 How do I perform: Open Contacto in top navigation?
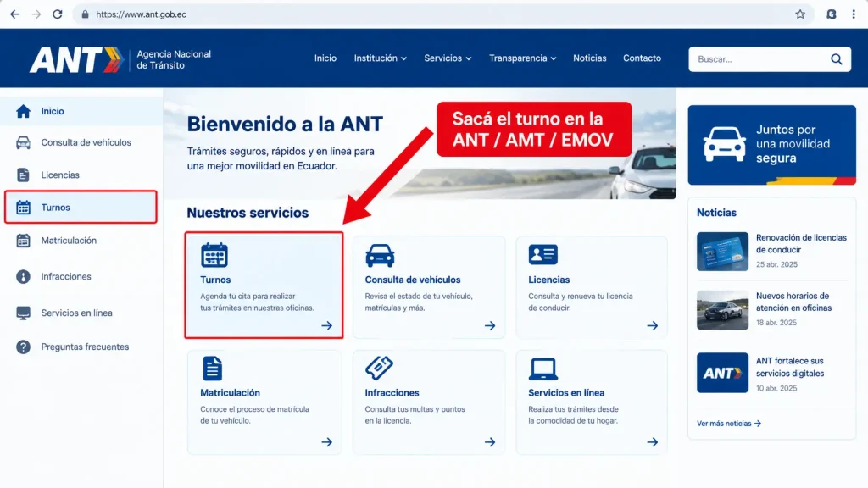click(x=643, y=58)
